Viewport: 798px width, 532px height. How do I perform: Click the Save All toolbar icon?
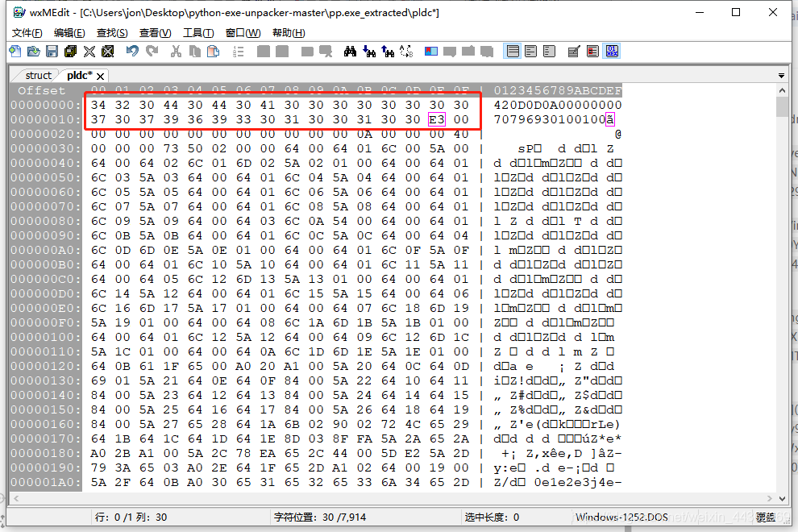(70, 52)
